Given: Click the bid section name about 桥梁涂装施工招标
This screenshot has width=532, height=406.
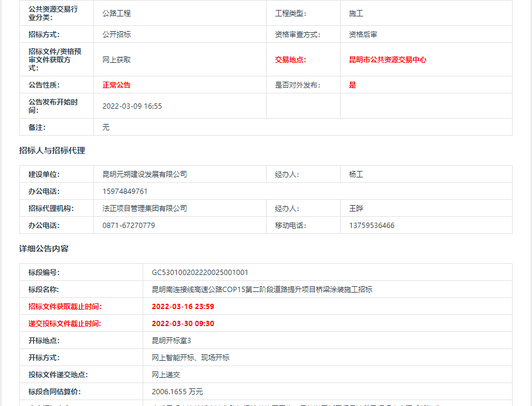Looking at the screenshot, I should 262,290.
